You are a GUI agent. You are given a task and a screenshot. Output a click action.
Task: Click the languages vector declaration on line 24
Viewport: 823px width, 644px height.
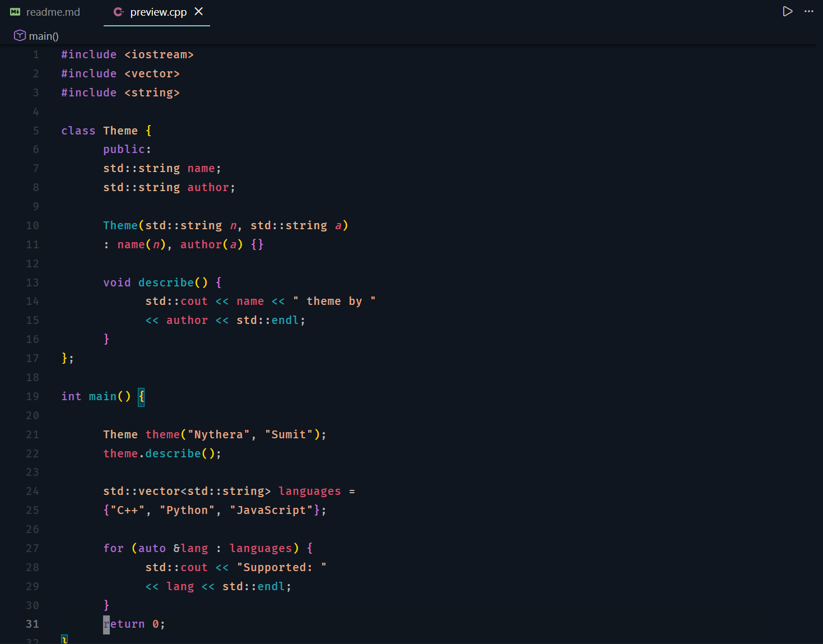tap(309, 491)
